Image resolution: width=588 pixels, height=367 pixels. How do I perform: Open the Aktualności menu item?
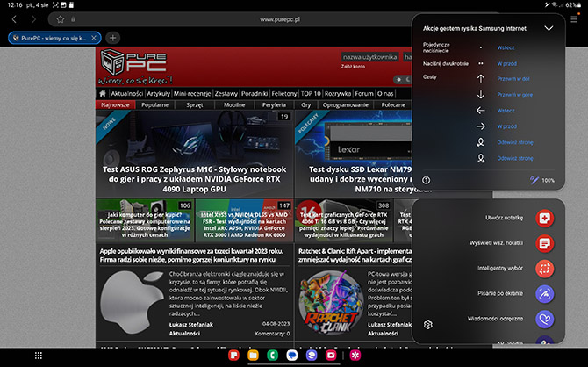[x=126, y=93]
